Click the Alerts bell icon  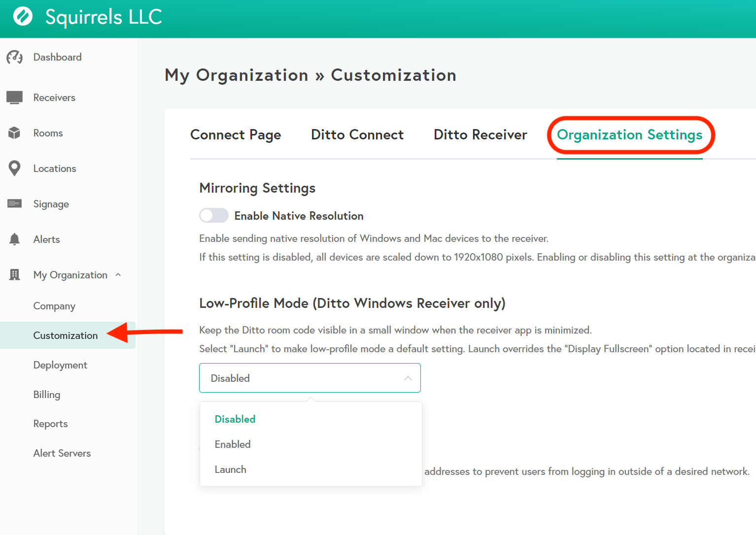tap(15, 239)
